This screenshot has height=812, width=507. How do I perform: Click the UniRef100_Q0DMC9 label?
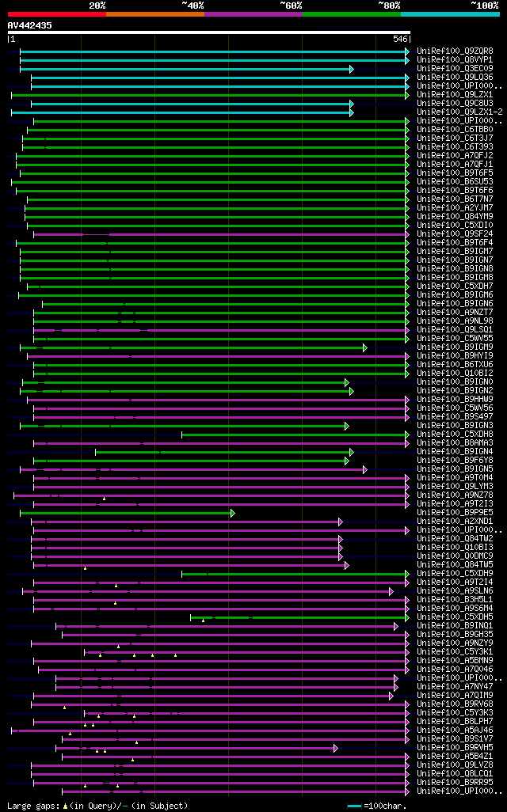point(456,556)
